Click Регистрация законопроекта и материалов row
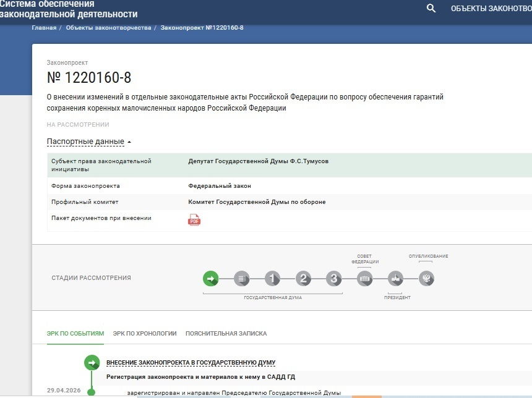The image size is (532, 398). 200,377
